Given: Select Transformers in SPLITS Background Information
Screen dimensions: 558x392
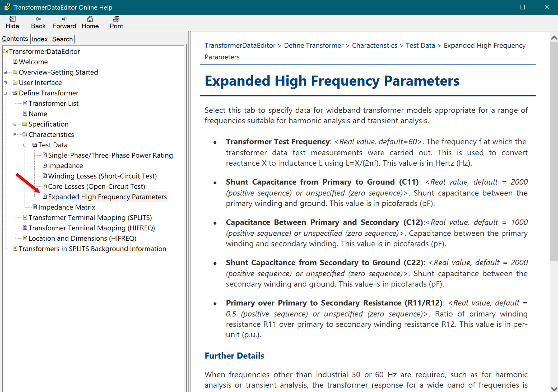Looking at the screenshot, I should (92, 249).
